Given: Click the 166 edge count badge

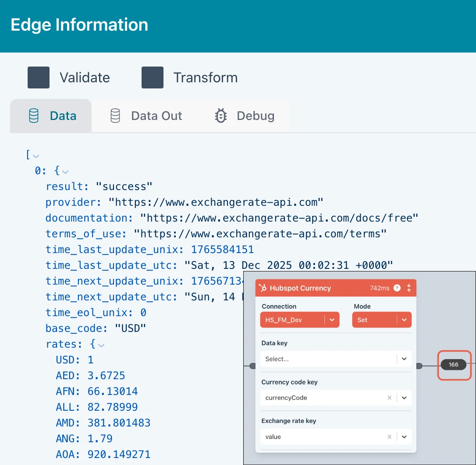Looking at the screenshot, I should tap(453, 365).
